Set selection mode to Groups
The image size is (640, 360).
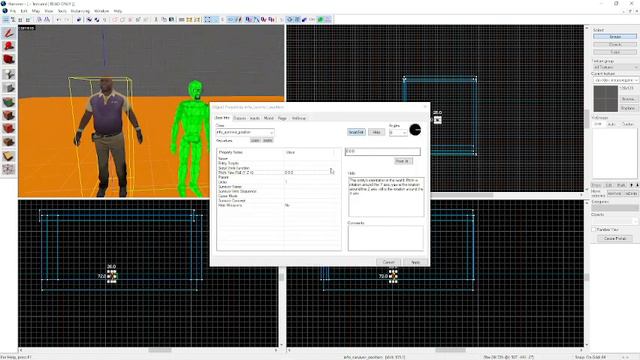coord(615,37)
